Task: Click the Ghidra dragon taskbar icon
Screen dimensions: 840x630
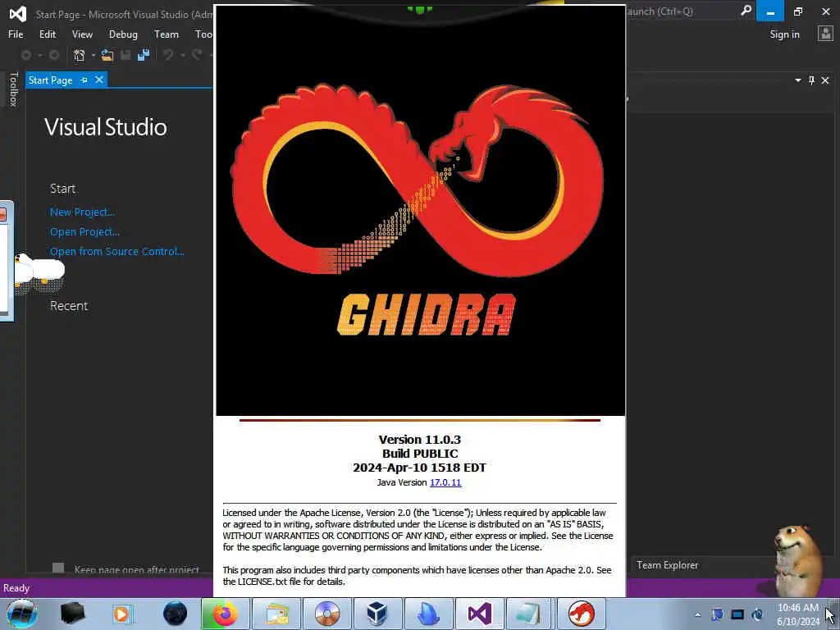Action: point(582,614)
